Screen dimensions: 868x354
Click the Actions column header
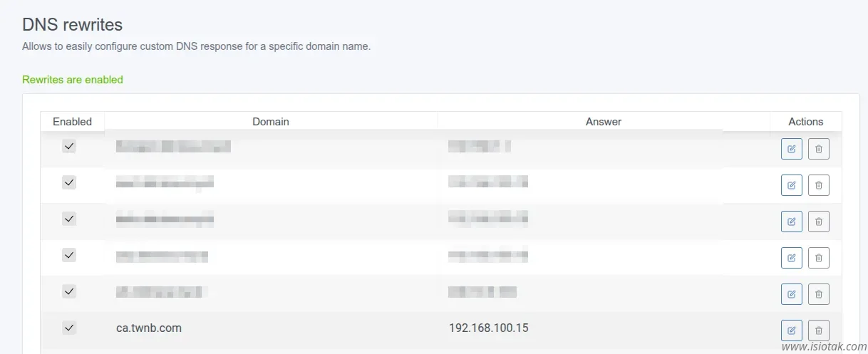[x=806, y=122]
